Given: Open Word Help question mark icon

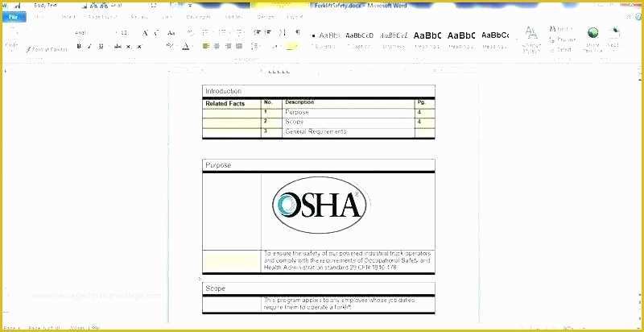Looking at the screenshot, I should 637,17.
